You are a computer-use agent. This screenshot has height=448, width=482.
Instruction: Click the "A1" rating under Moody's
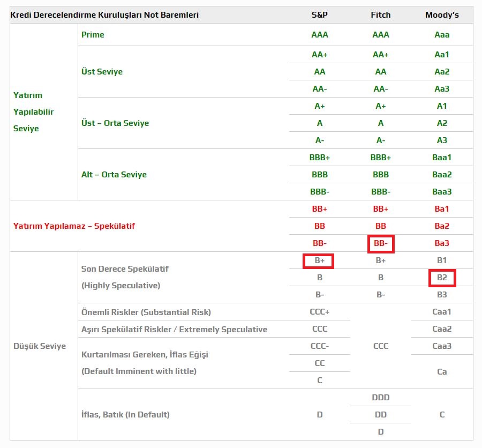coord(442,106)
